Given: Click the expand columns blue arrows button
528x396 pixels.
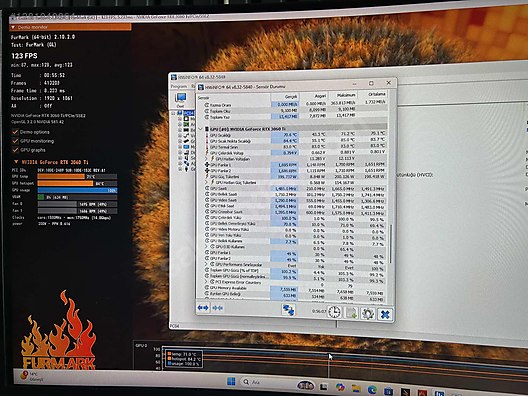Looking at the screenshot, I should point(203,308).
